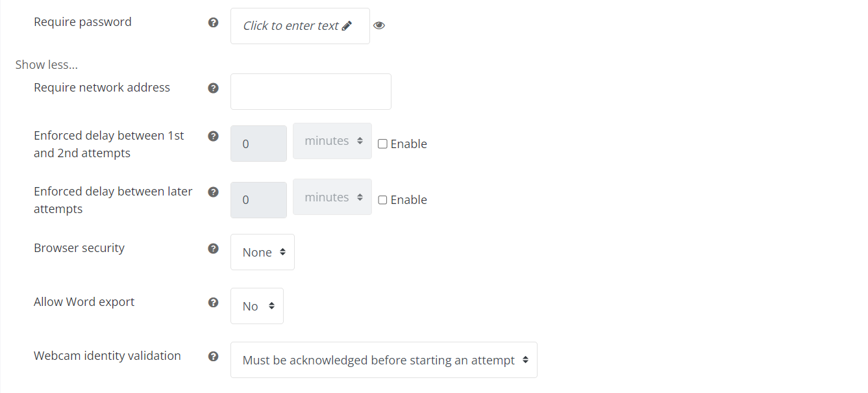Open Webcam identity validation help icon
Viewport: 868px width, 393px height.
pos(213,357)
